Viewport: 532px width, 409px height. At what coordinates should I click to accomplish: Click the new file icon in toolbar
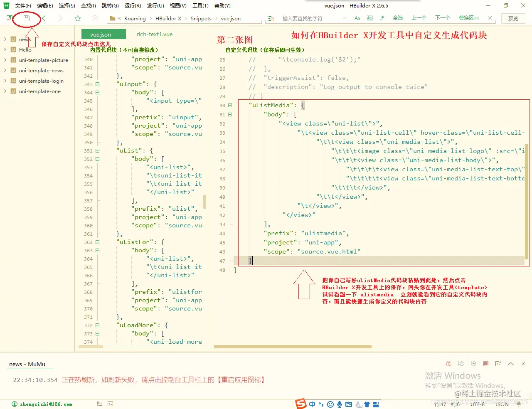pos(9,18)
